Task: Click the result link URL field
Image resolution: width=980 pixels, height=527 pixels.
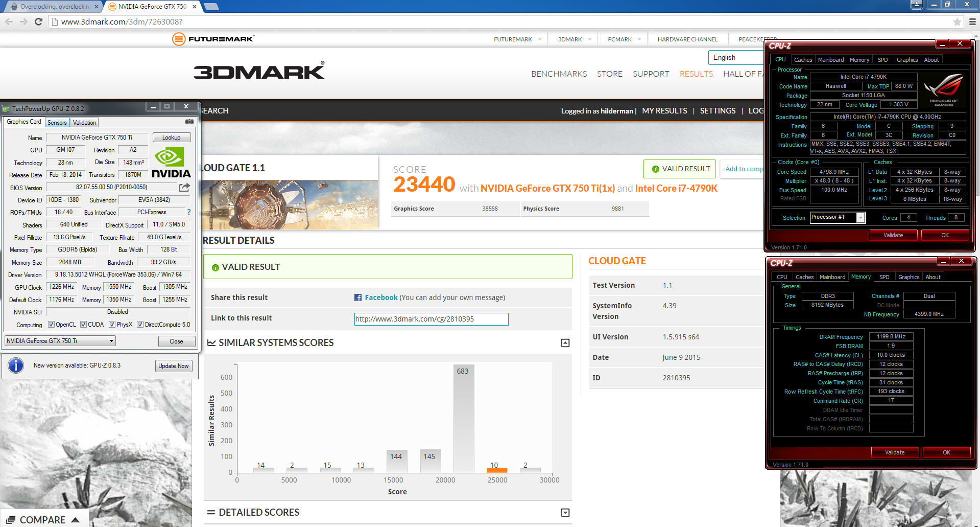Action: tap(431, 319)
